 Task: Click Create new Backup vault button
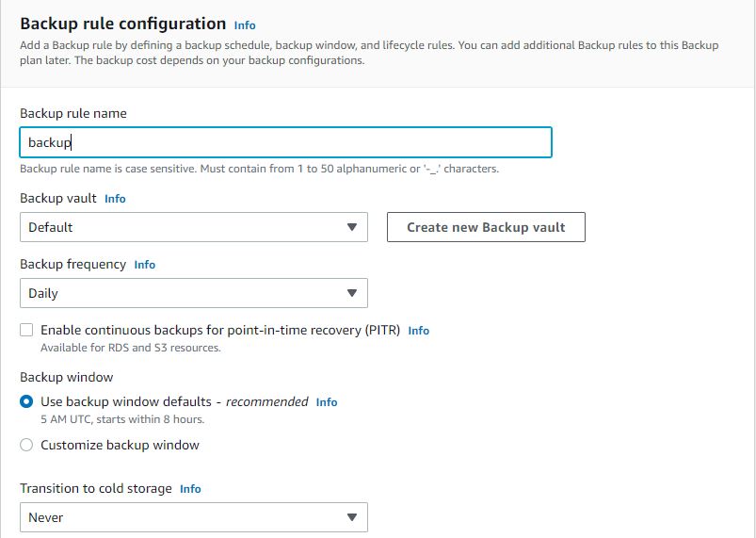(x=486, y=227)
